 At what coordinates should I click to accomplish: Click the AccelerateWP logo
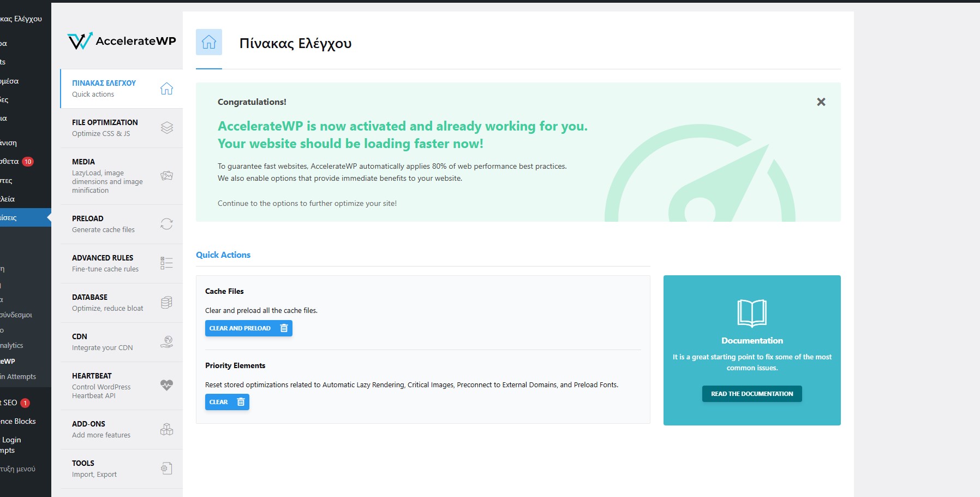(122, 41)
